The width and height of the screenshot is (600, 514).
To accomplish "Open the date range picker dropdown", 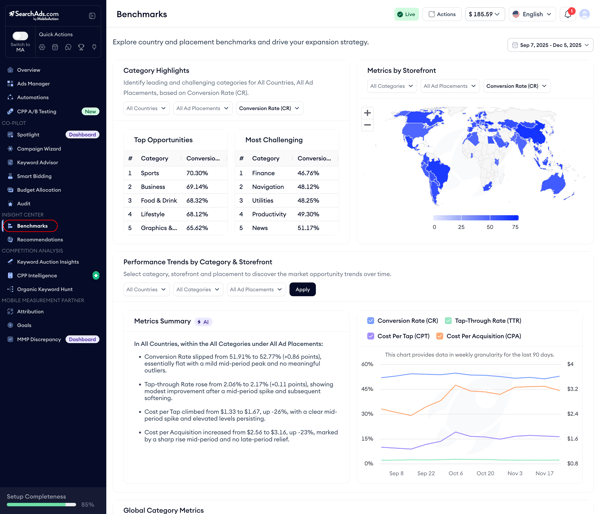I will point(550,45).
